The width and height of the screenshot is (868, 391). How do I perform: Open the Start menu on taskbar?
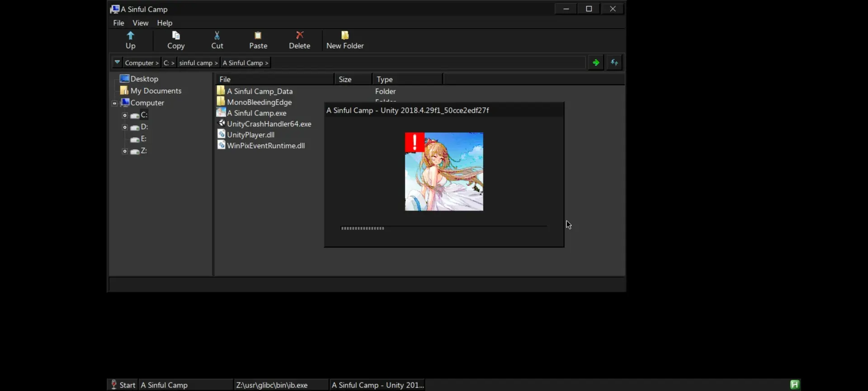point(123,385)
